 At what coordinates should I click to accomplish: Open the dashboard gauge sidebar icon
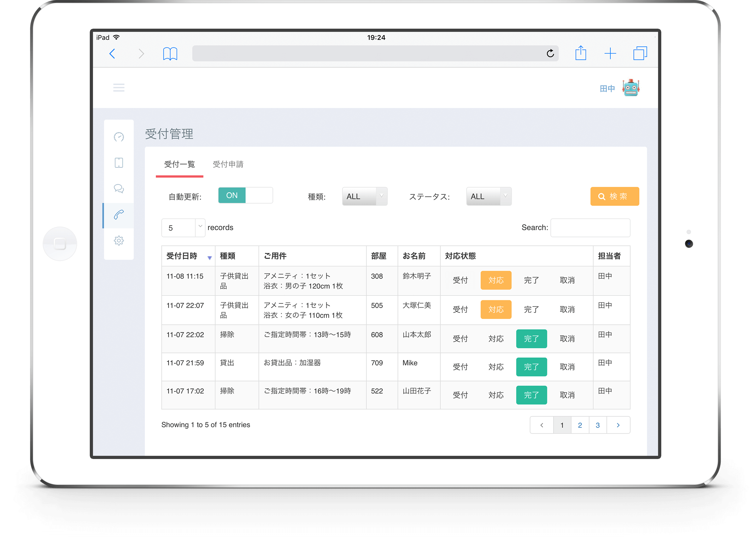click(x=119, y=137)
